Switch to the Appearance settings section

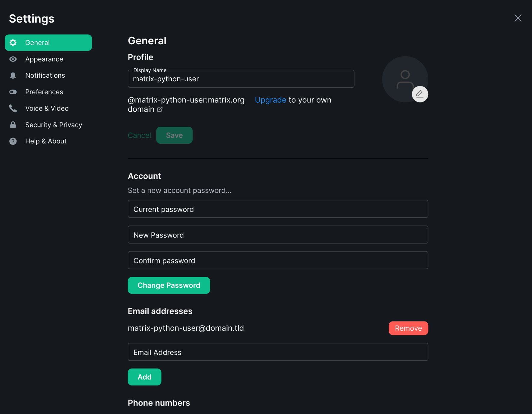[44, 59]
